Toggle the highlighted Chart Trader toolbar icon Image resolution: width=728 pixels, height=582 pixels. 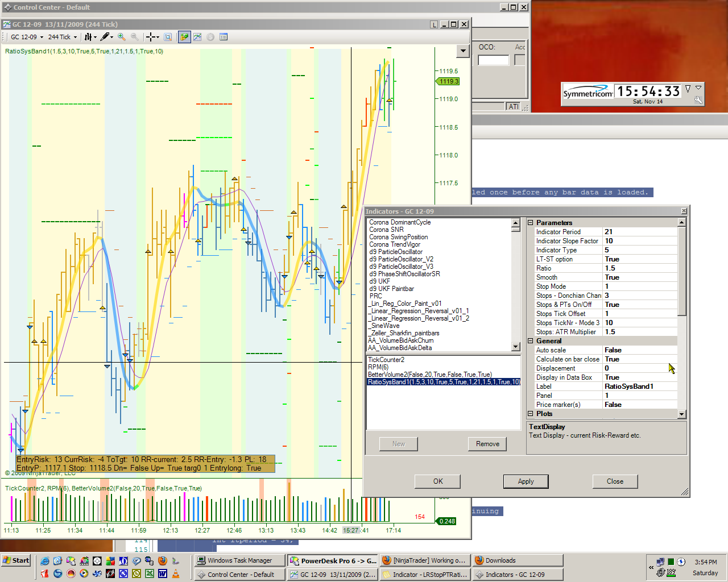pyautogui.click(x=184, y=37)
